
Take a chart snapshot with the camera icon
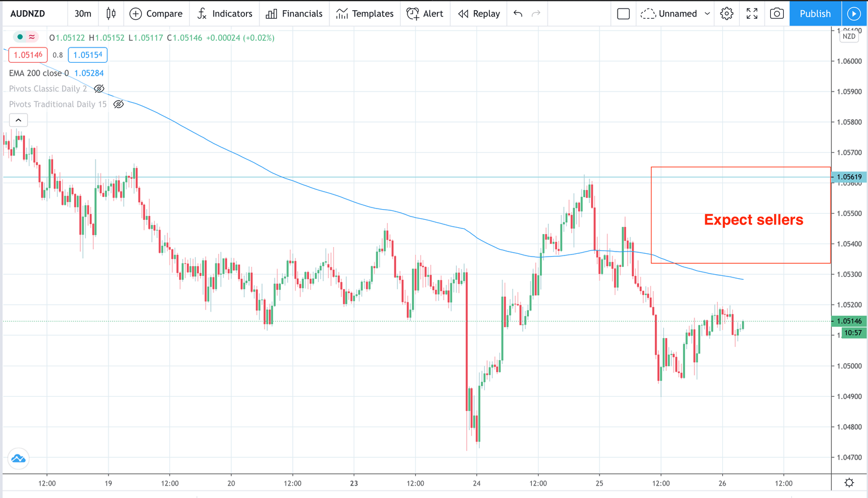click(x=776, y=14)
